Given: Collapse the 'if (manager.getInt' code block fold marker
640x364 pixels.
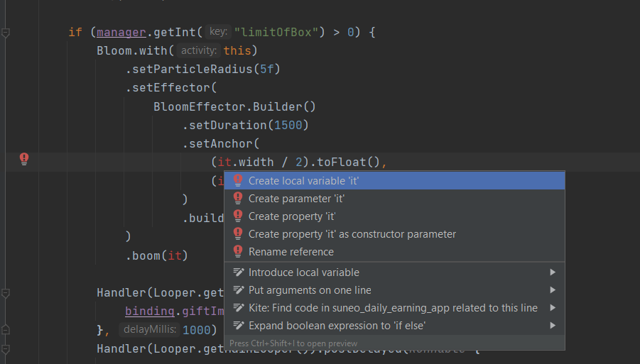Looking at the screenshot, I should click(x=5, y=32).
